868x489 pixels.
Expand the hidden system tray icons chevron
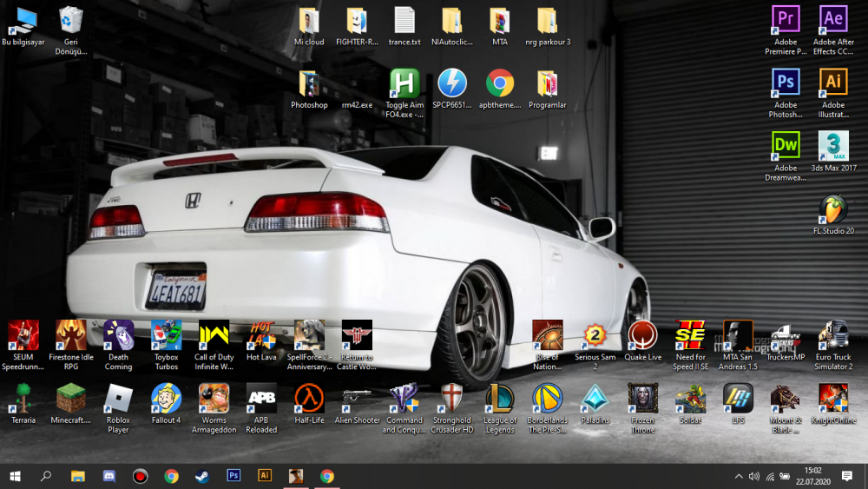[x=739, y=476]
